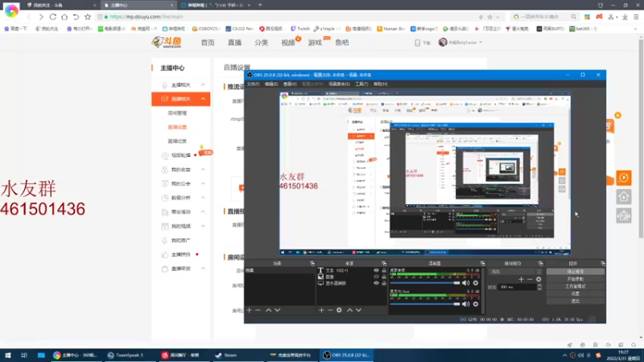
Task: Open the mic/Aux settings gear in mixer
Action: coord(476,304)
